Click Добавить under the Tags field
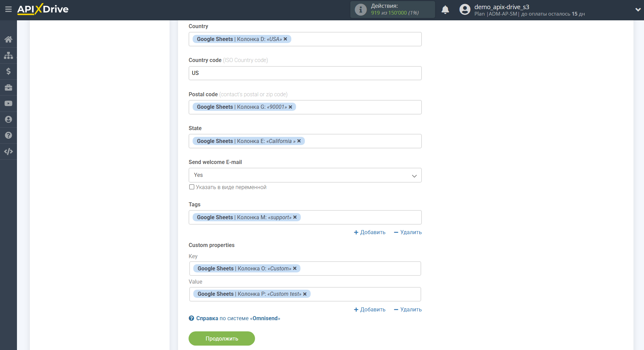 (x=370, y=232)
